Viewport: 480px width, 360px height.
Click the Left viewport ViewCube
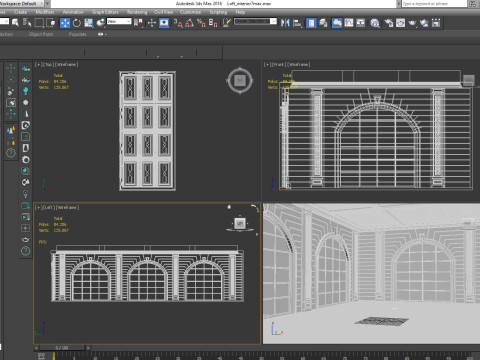240,223
